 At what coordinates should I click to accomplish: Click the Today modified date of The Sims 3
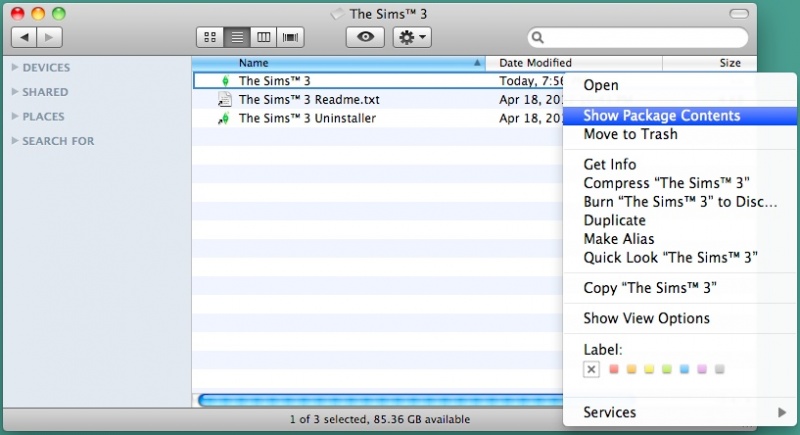point(531,81)
